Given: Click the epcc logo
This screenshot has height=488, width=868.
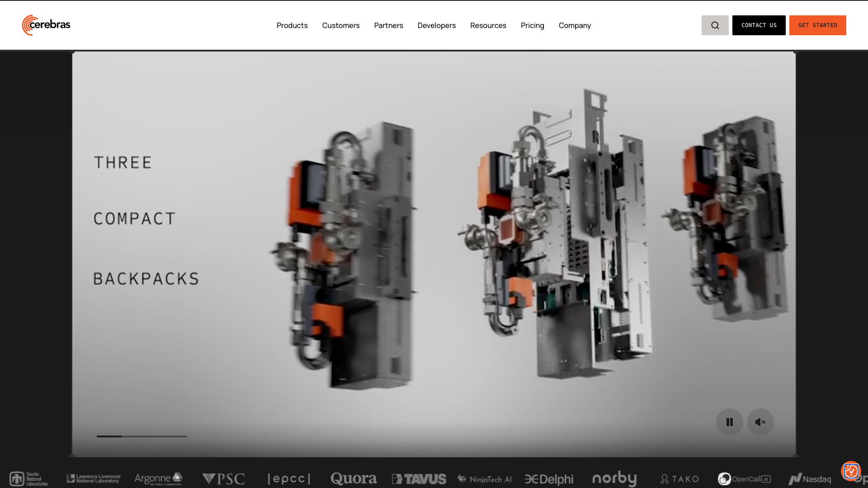Looking at the screenshot, I should coord(289,479).
